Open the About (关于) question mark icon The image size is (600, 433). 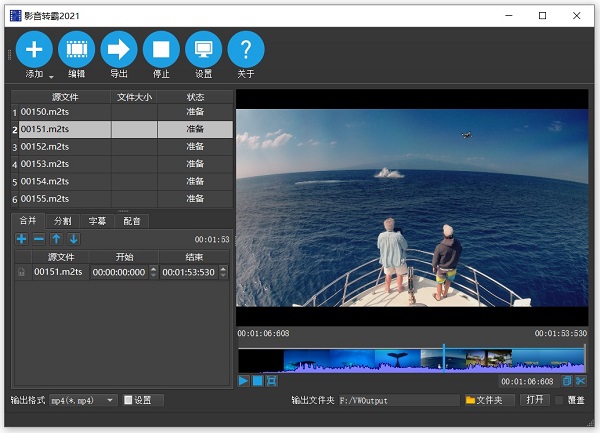tap(246, 48)
